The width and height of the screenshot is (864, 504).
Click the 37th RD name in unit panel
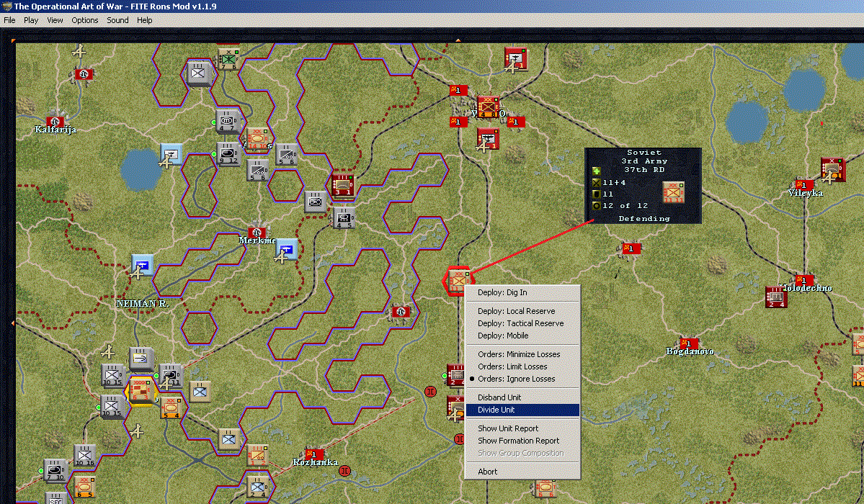tap(643, 170)
